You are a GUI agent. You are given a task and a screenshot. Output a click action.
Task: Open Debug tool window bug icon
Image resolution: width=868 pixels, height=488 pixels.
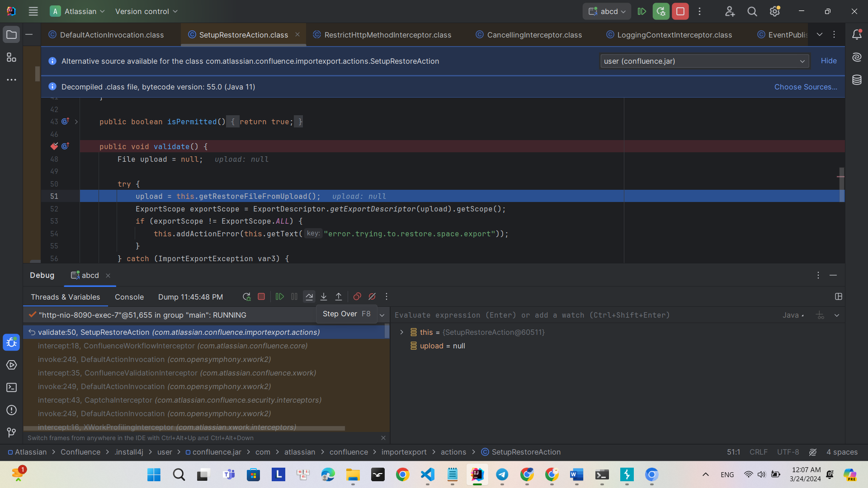click(11, 342)
